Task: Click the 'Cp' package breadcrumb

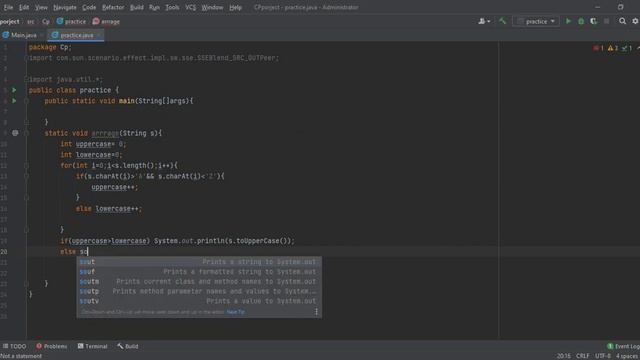Action: 46,22
